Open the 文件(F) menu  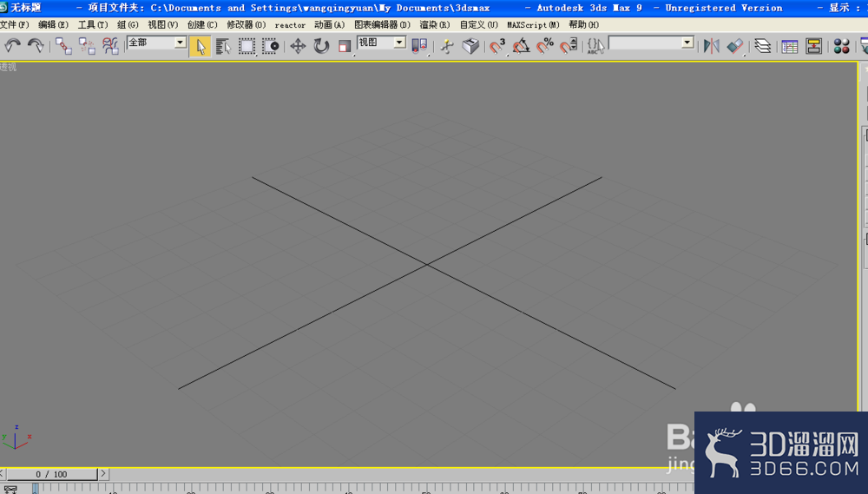click(15, 25)
